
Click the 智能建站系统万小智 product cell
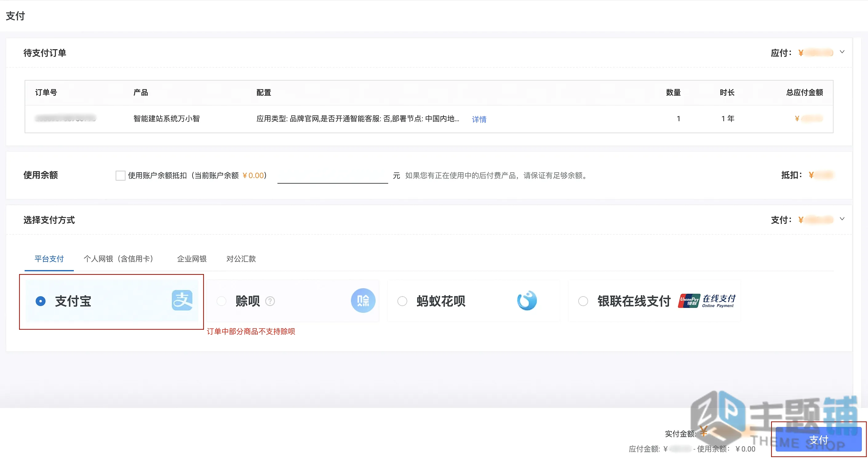point(166,119)
